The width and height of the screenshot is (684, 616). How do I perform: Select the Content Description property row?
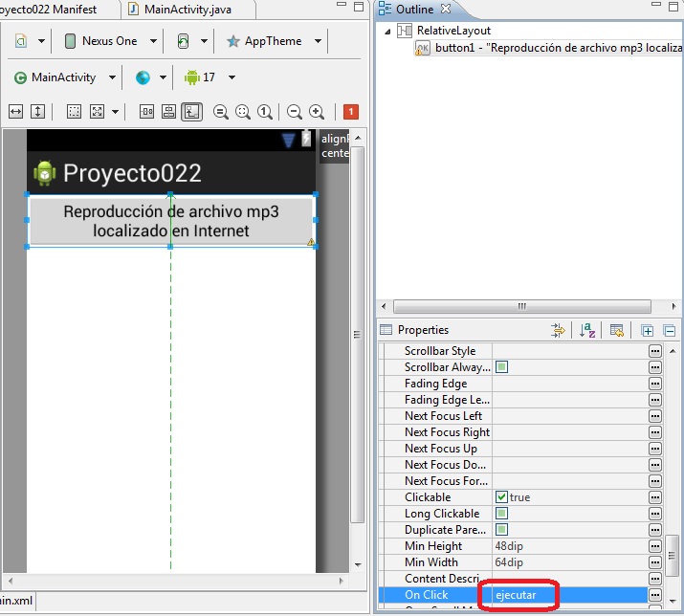click(x=522, y=579)
